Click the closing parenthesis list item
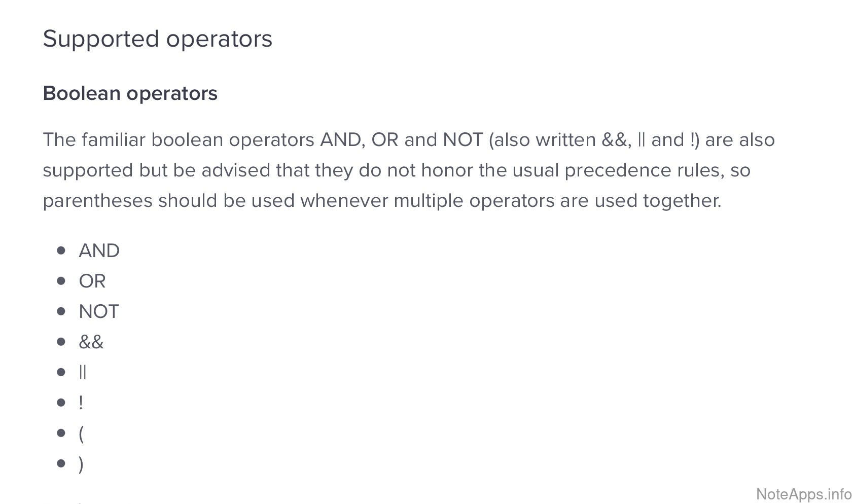 pos(81,464)
